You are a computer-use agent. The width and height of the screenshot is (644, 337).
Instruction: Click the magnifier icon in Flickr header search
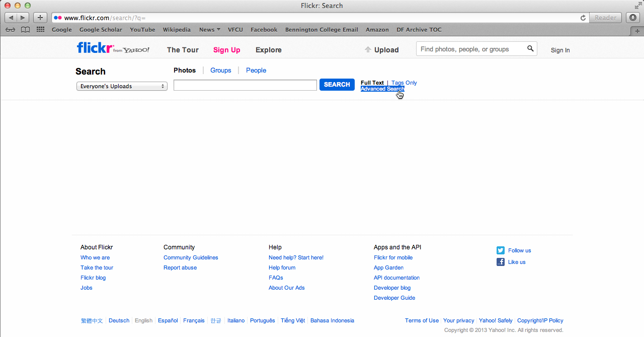[x=530, y=49]
